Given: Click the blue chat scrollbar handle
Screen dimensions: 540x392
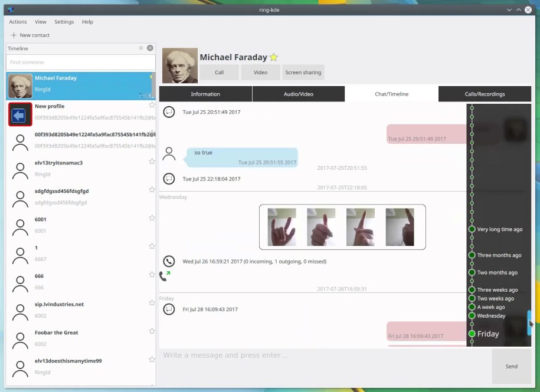Looking at the screenshot, I should 529,322.
